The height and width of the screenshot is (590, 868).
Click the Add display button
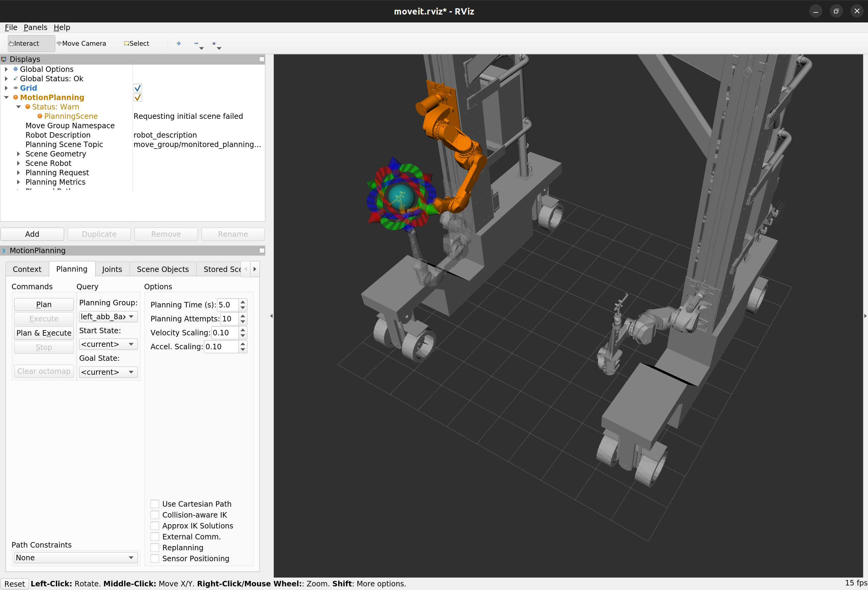pyautogui.click(x=32, y=234)
